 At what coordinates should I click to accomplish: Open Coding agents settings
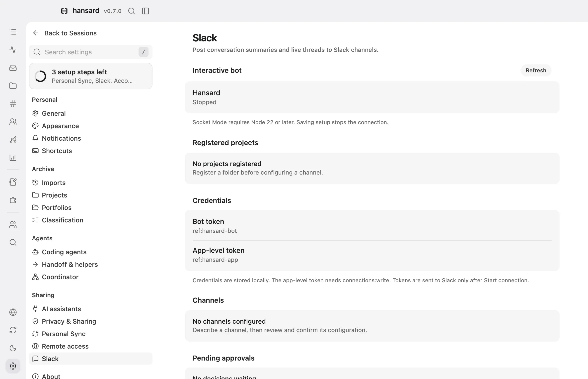pos(91,252)
